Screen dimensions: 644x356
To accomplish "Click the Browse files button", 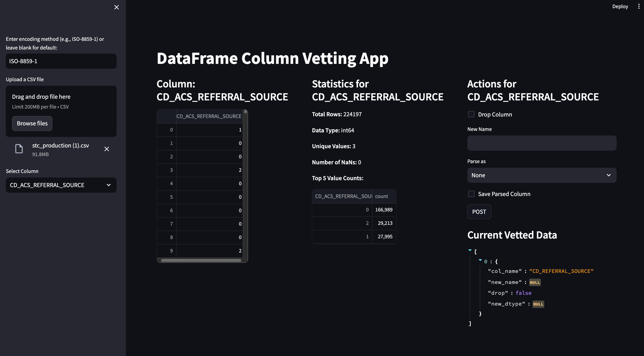I will coord(32,123).
